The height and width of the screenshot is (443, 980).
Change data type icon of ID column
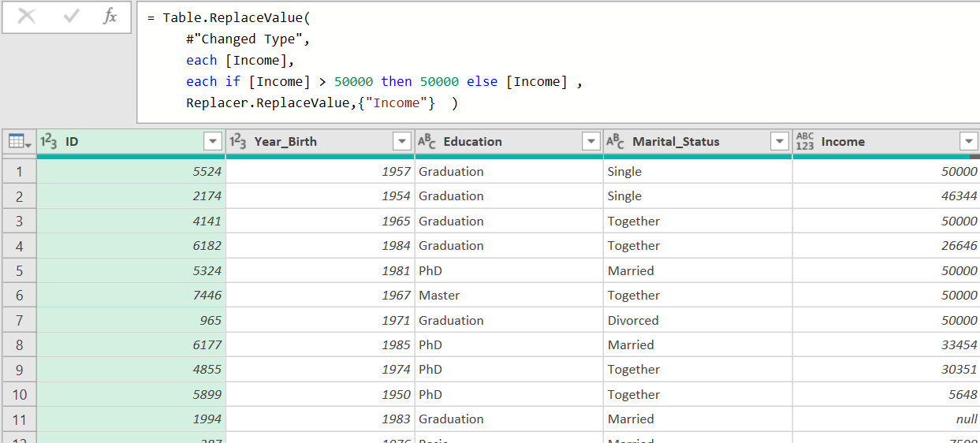pyautogui.click(x=49, y=142)
